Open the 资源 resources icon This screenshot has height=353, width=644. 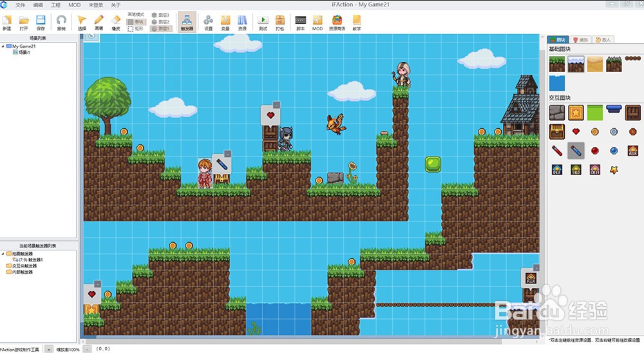pyautogui.click(x=242, y=23)
